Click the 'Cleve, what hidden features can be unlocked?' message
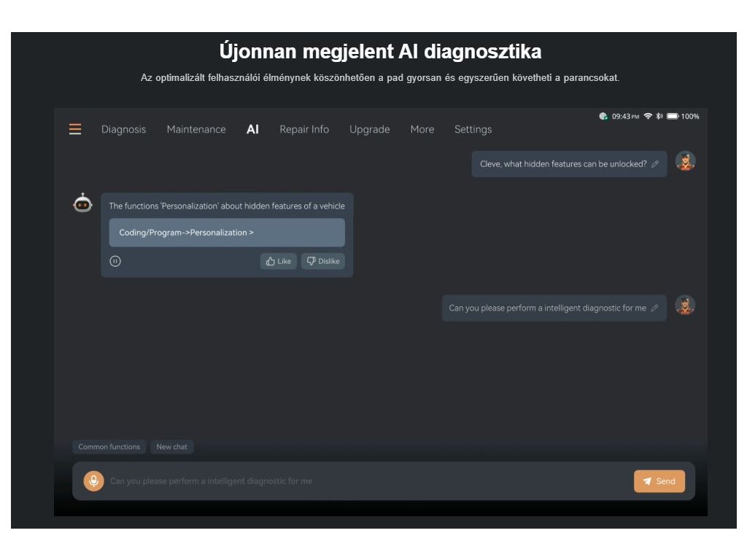The image size is (747, 560). 569,164
